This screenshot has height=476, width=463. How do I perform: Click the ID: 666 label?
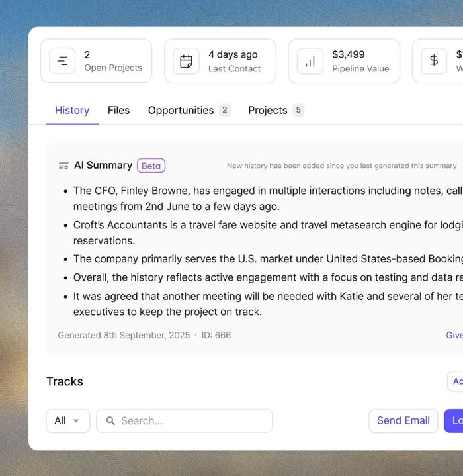tap(216, 335)
